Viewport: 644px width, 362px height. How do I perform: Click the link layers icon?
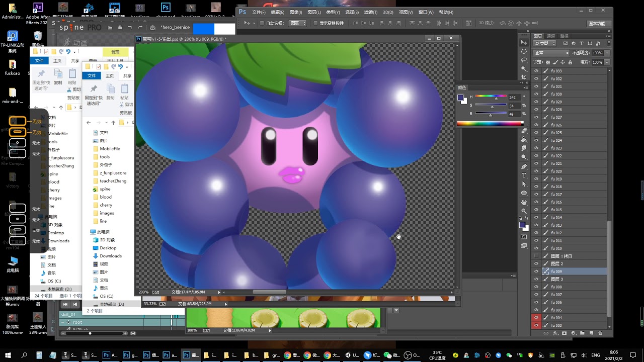tap(546, 333)
